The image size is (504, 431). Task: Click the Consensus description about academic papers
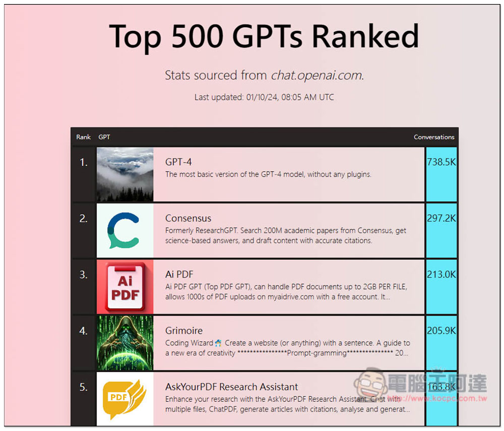(x=286, y=236)
